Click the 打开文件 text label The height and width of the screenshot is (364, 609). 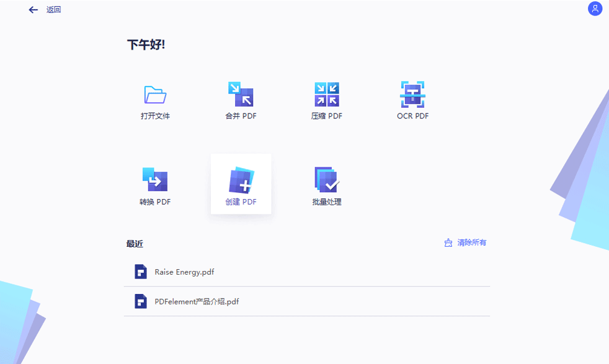155,116
